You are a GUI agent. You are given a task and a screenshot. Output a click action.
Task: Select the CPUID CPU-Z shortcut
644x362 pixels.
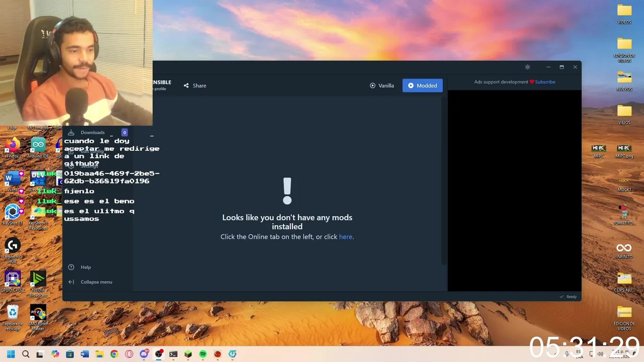(x=13, y=282)
